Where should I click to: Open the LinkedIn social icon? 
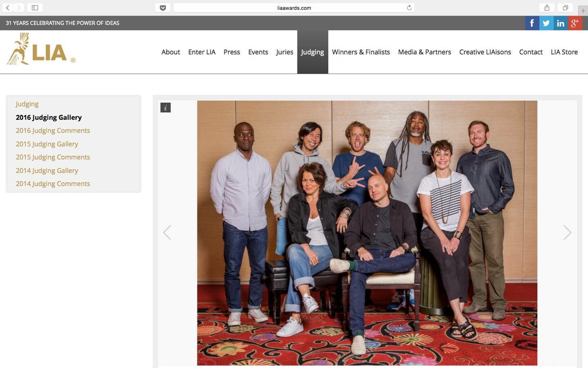pos(560,23)
